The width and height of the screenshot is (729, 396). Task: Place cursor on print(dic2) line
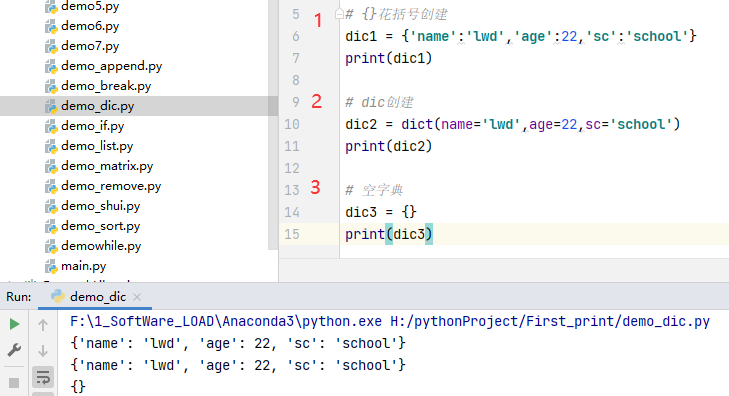pyautogui.click(x=389, y=146)
